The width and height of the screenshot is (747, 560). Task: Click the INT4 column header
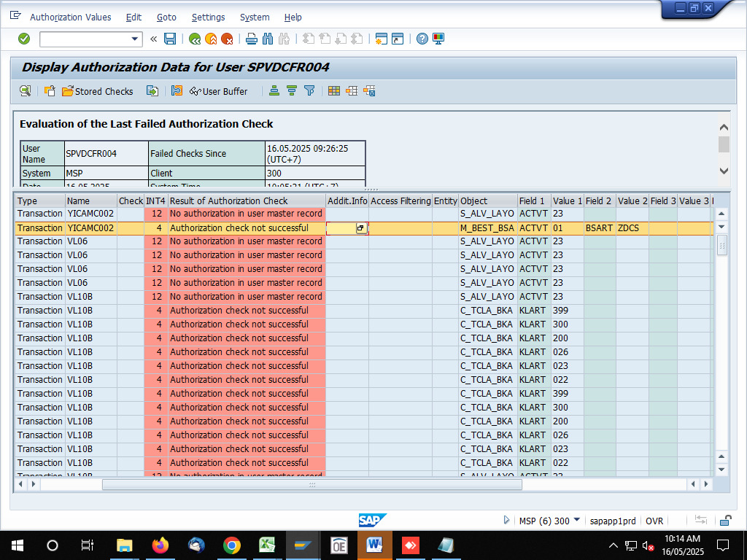pos(156,201)
